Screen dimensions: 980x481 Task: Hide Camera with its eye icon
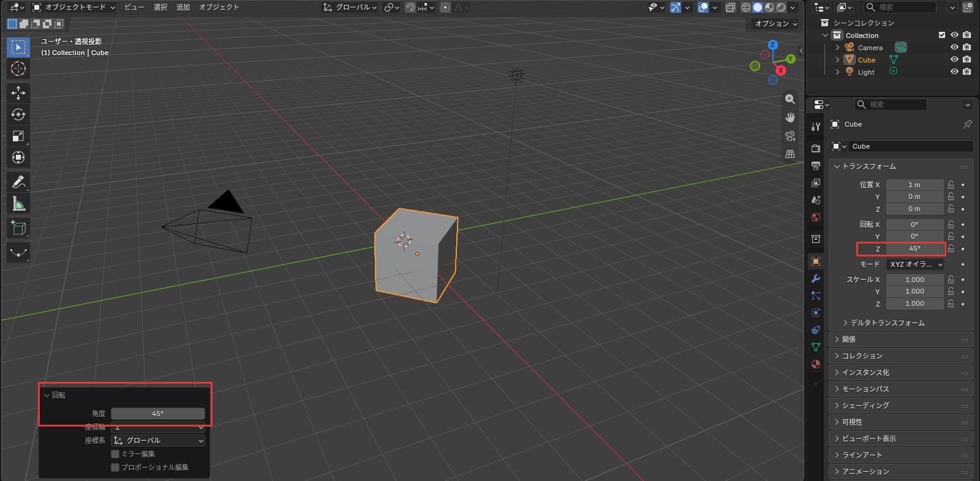click(954, 47)
